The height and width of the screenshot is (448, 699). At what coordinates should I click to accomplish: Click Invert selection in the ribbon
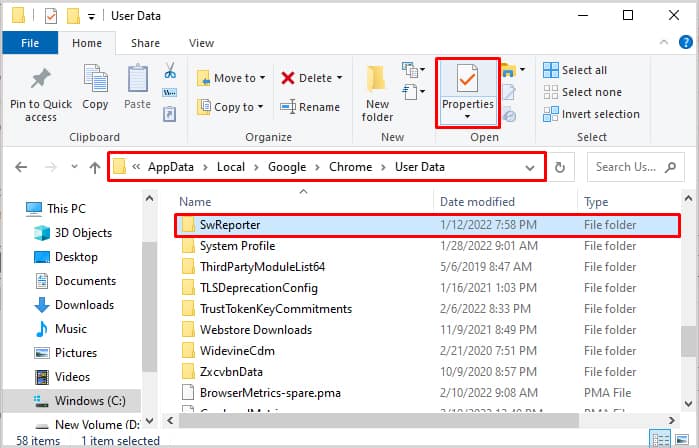[591, 115]
